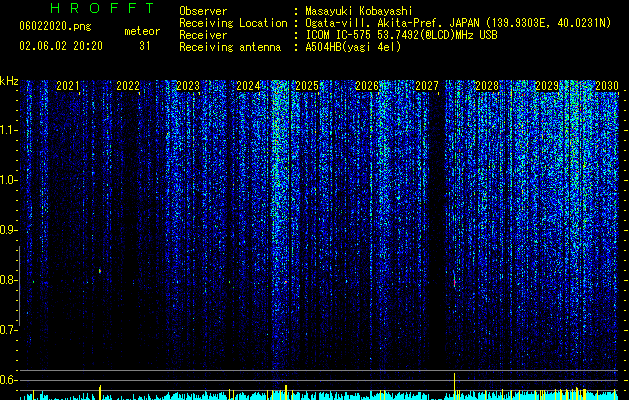Click the gray vertical bar beside 0.8 kHz
Viewport: 629px width, 400px height.
coord(19,286)
